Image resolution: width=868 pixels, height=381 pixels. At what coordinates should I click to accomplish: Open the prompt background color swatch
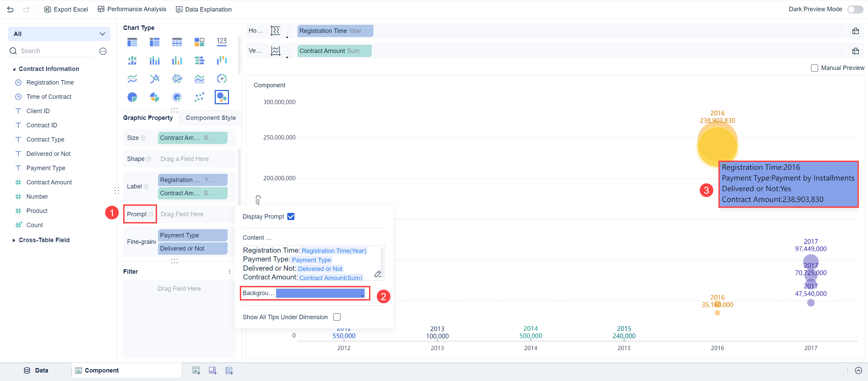click(x=320, y=293)
